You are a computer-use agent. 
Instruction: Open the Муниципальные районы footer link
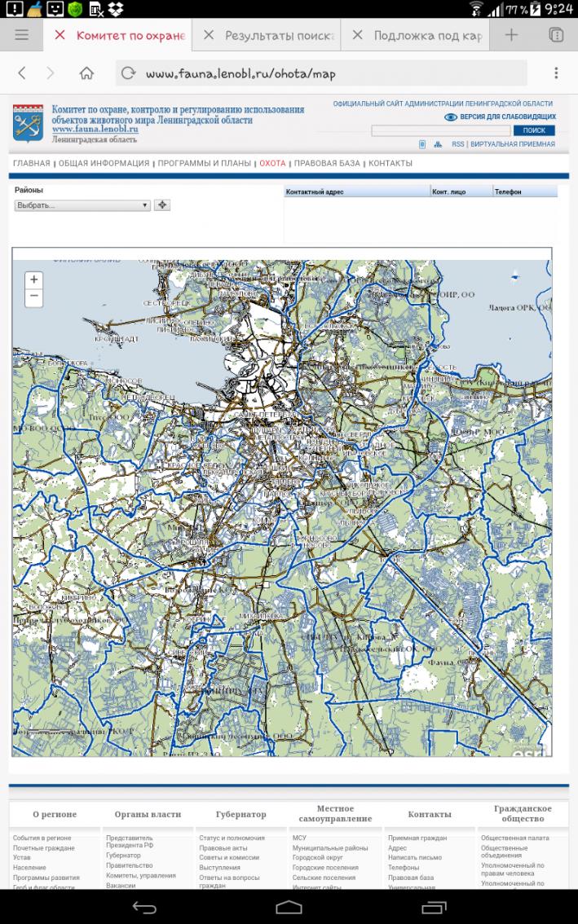(x=329, y=848)
